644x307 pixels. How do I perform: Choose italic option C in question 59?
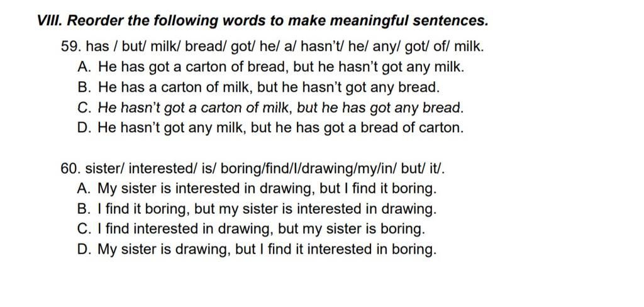(x=270, y=108)
